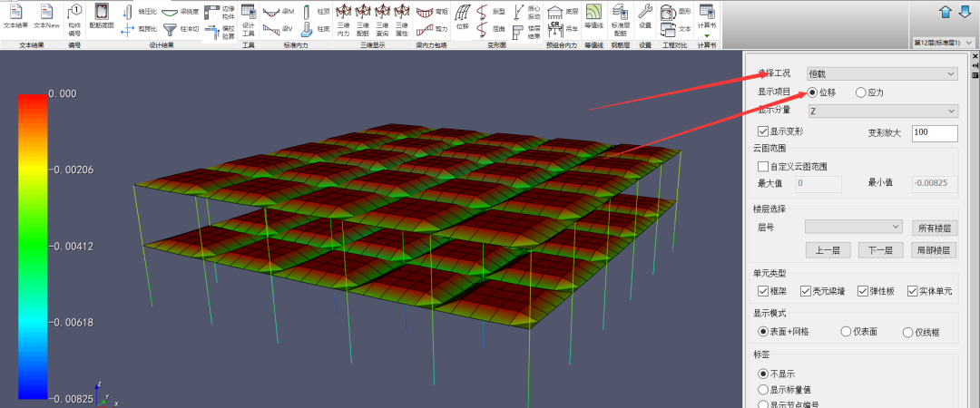
Task: Select the 位移 radio button
Action: click(x=812, y=92)
